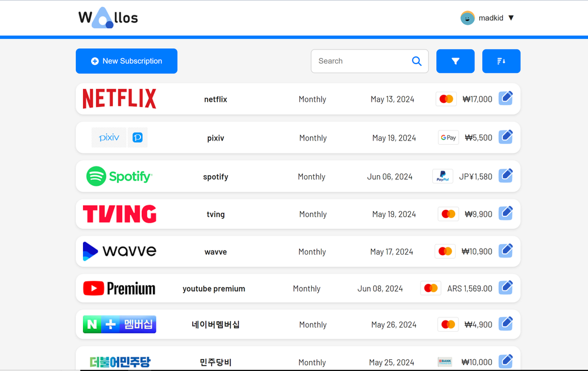The height and width of the screenshot is (371, 588).
Task: Edit the 민주당비 subscription
Action: point(506,360)
